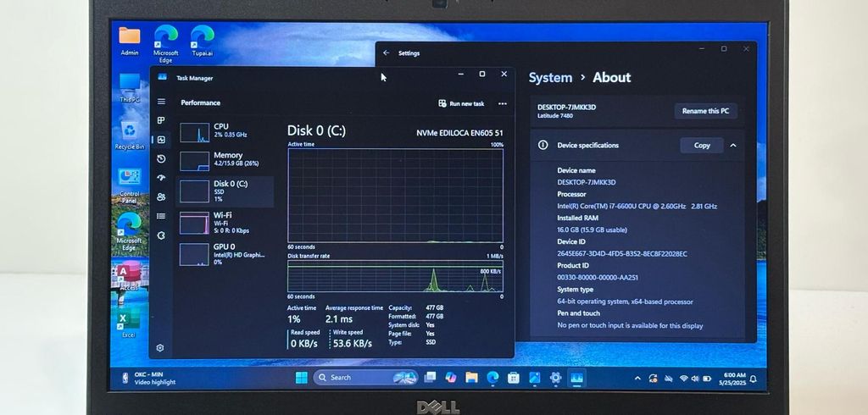The width and height of the screenshot is (868, 415).
Task: Open the Details list icon in Task Manager
Action: (161, 216)
